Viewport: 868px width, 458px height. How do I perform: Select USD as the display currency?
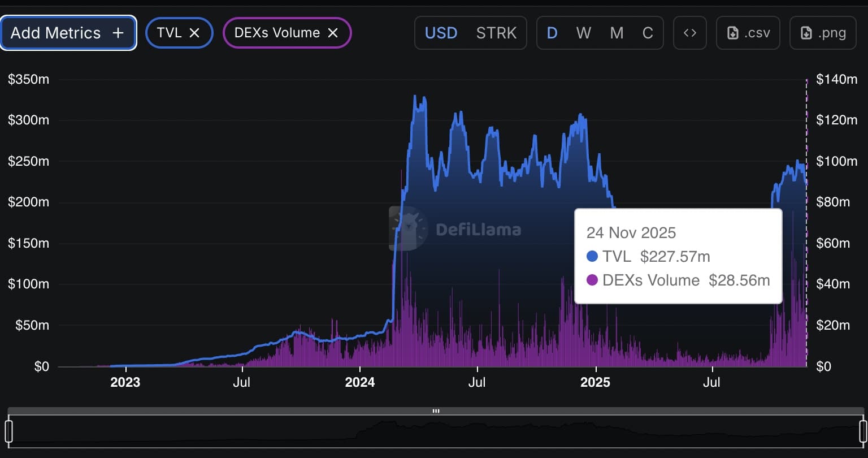[x=441, y=32]
